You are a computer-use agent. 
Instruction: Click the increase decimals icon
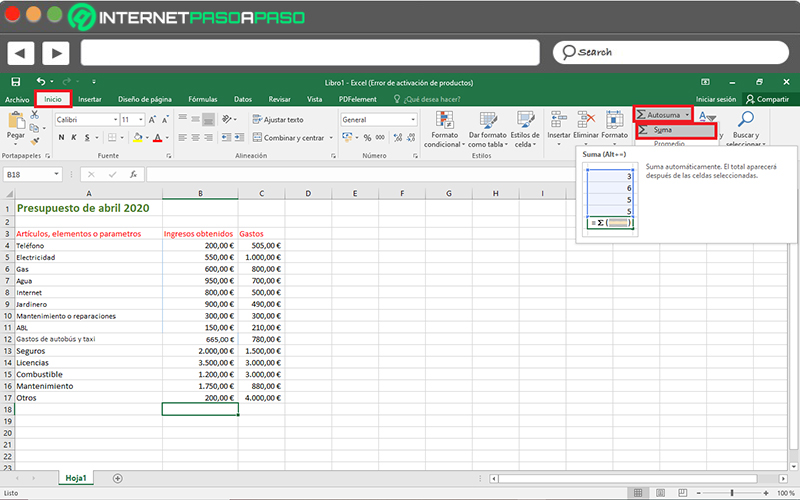pyautogui.click(x=398, y=138)
